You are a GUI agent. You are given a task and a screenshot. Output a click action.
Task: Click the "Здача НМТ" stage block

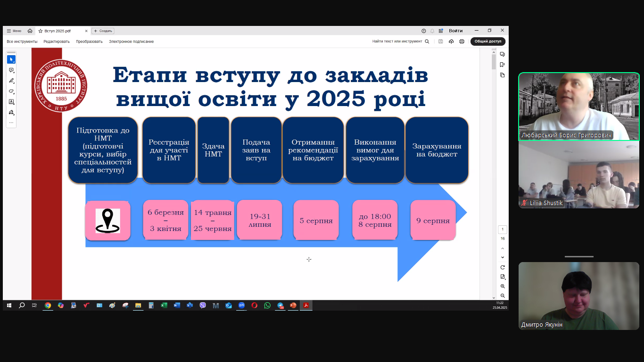[x=213, y=150]
